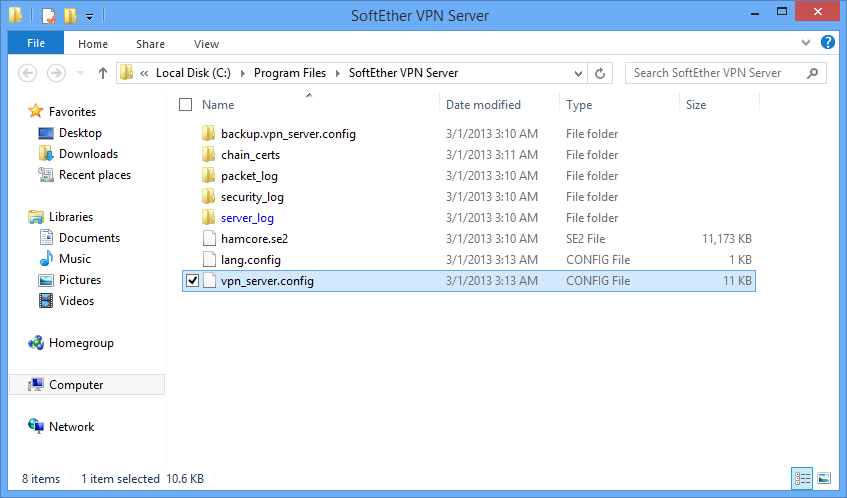Click the backup.vpn_server.config name
847x498 pixels.
pos(288,134)
